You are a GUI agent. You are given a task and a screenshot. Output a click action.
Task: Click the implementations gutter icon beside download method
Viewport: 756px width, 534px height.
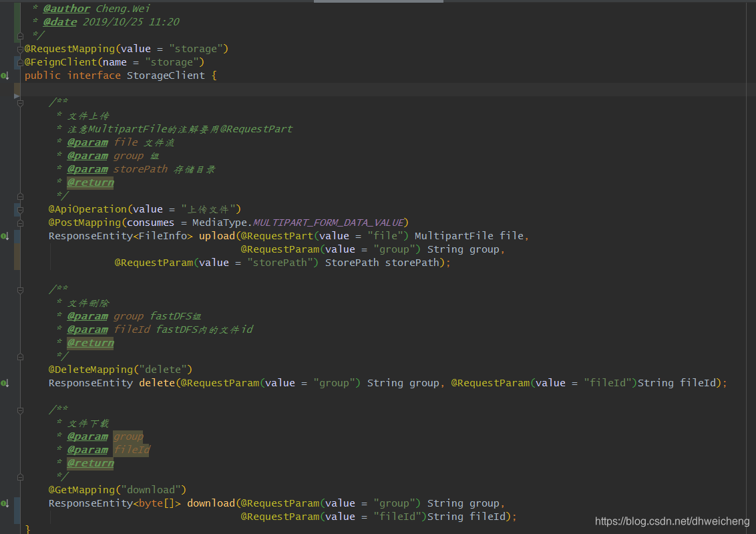point(5,503)
